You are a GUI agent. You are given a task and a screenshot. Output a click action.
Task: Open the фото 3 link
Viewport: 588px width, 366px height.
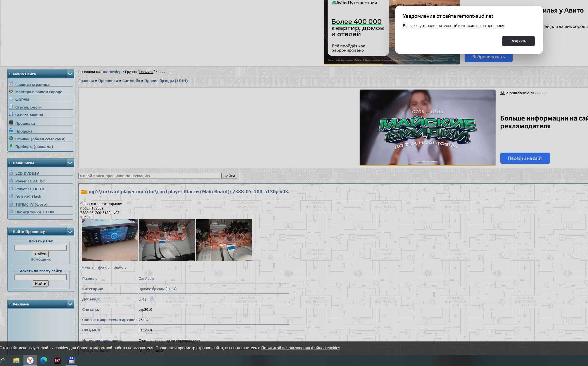(120, 268)
